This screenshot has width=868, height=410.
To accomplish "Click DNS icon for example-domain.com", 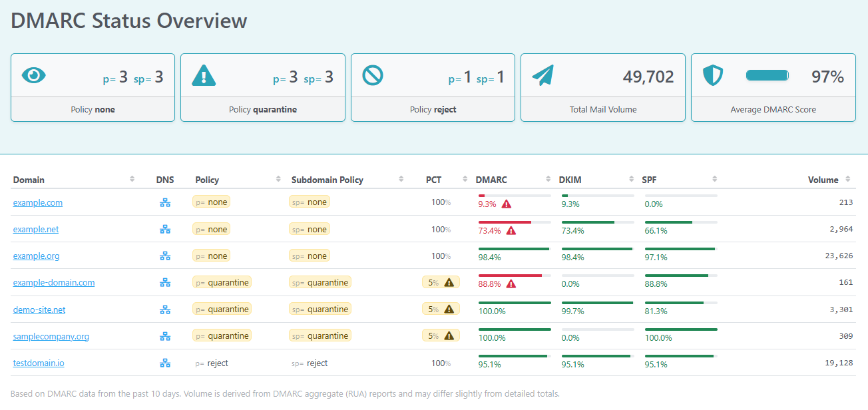I will (165, 283).
